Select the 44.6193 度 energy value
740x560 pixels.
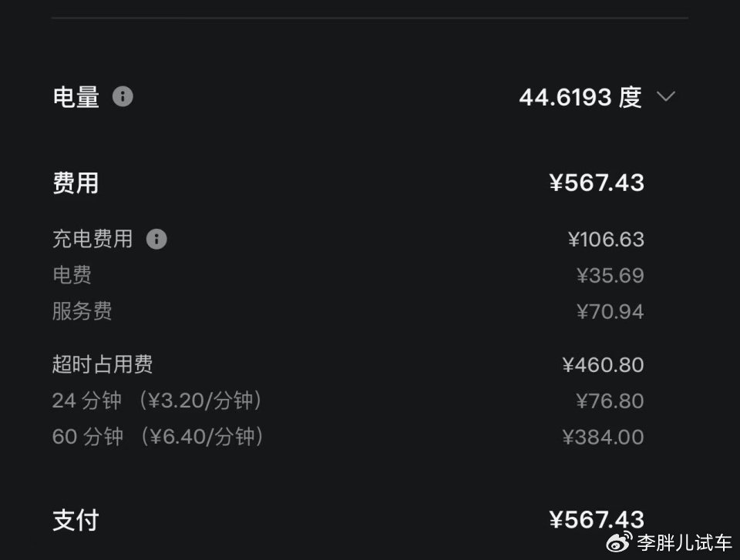click(580, 98)
